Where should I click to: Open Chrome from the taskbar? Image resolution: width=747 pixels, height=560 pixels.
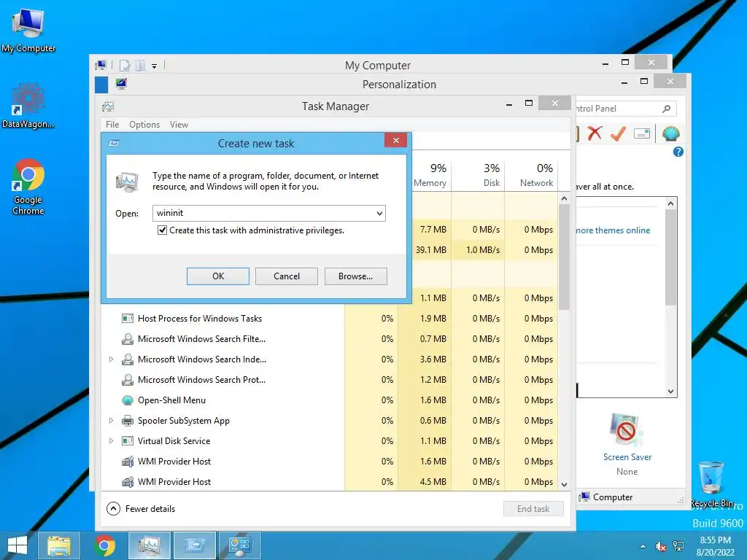click(x=104, y=545)
